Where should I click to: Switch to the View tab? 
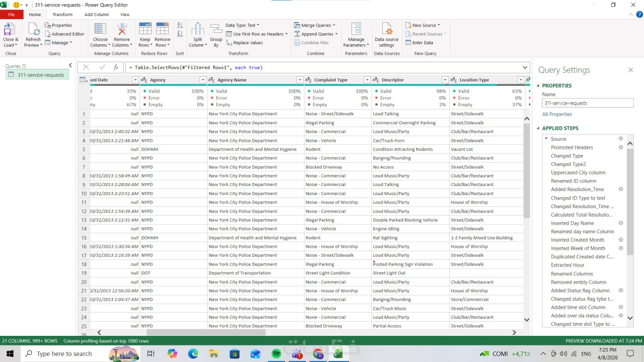tap(125, 15)
